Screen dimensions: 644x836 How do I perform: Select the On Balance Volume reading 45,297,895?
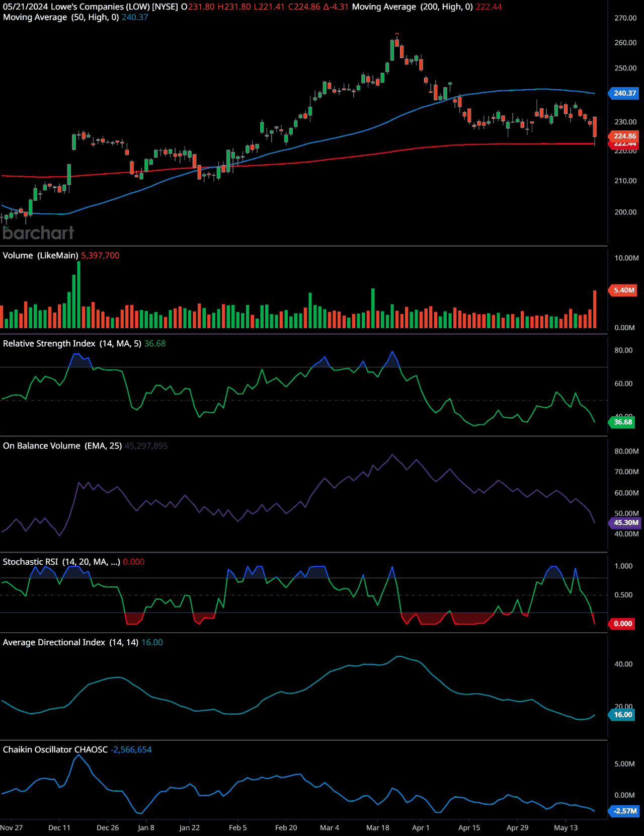click(146, 446)
